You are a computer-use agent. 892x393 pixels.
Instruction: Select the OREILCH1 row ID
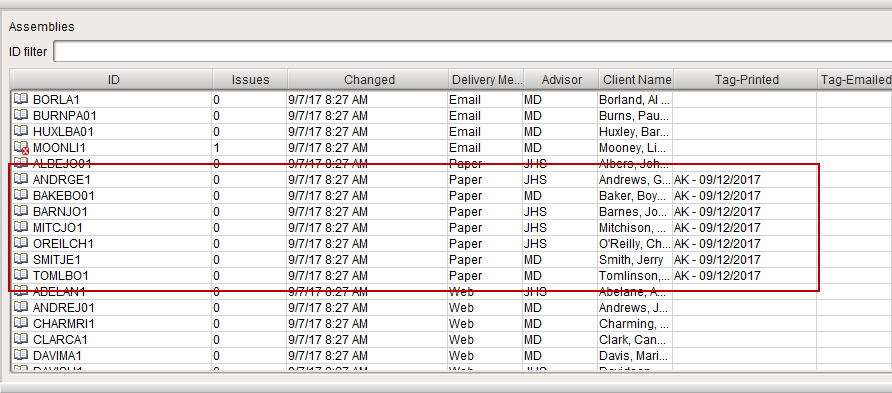tap(63, 244)
